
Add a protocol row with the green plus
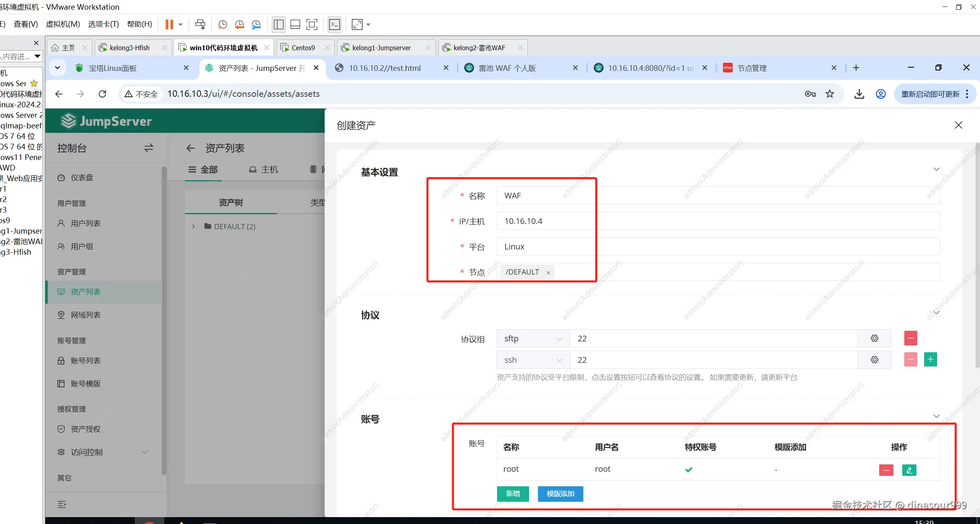tap(930, 359)
